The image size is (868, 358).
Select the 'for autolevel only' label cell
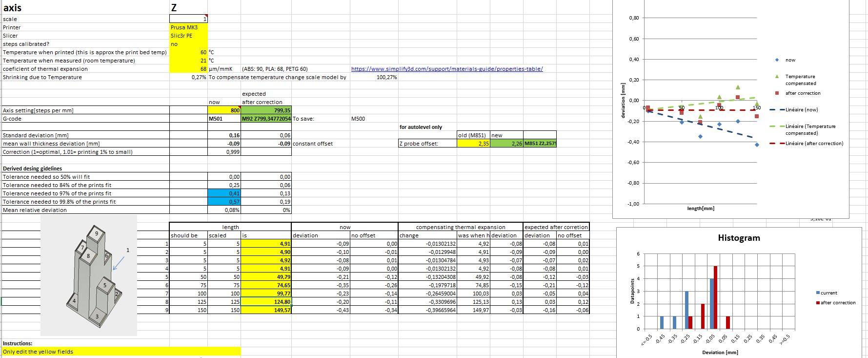coord(421,127)
